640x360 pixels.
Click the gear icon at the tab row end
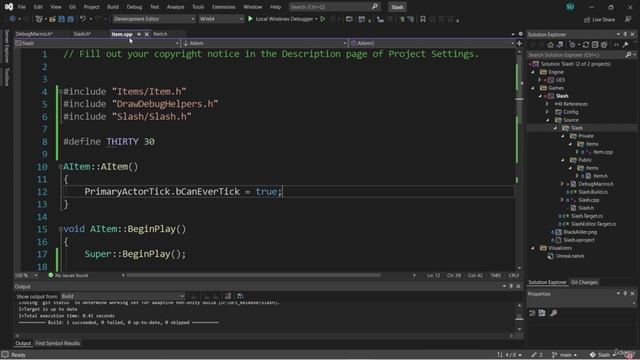click(520, 34)
